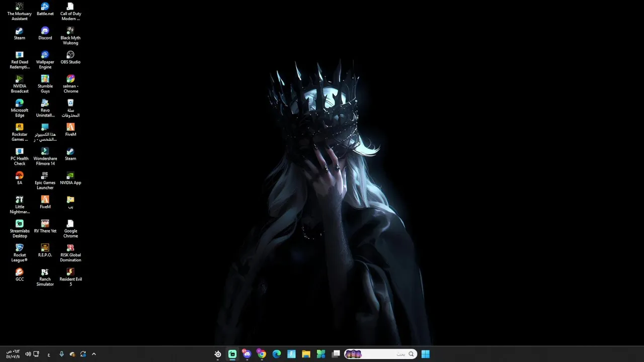Open Ranch Simulator from the desktop

point(45,277)
